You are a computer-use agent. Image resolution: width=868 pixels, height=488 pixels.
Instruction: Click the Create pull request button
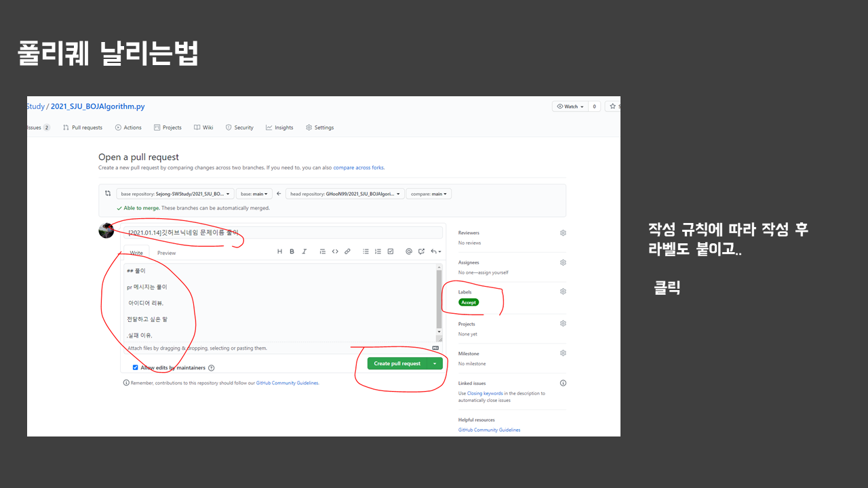(x=397, y=363)
